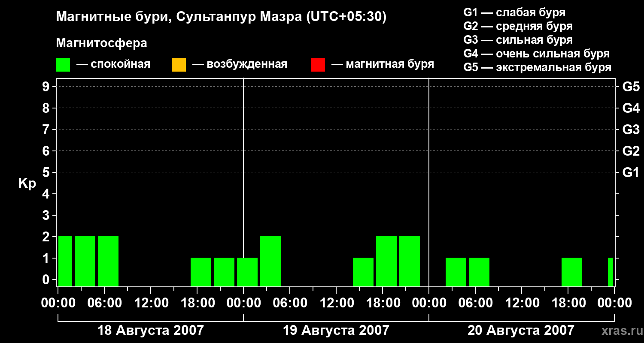The width and height of the screenshot is (644, 343).
Task: Click the Kp 2 bar at 18:00 on 19 Августа
Action: [386, 261]
